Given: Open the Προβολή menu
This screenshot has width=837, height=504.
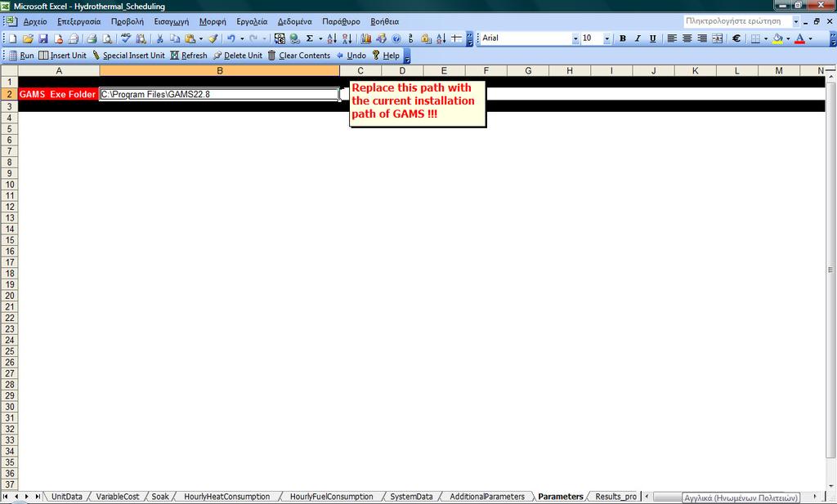Looking at the screenshot, I should [128, 21].
